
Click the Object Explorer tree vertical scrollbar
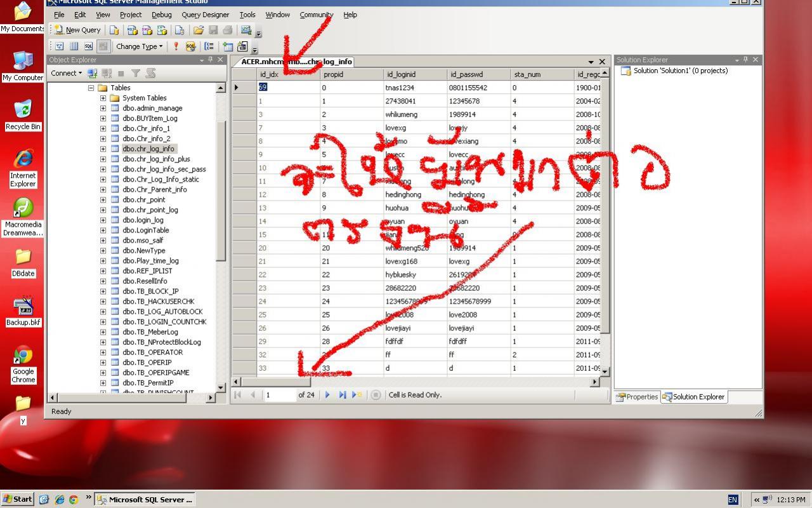point(221,237)
